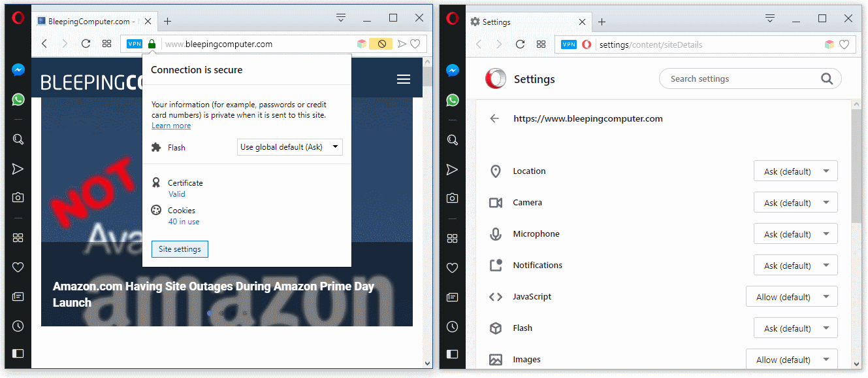868x378 pixels.
Task: Open bookmarks heart in left window sidebar
Action: coord(18,267)
